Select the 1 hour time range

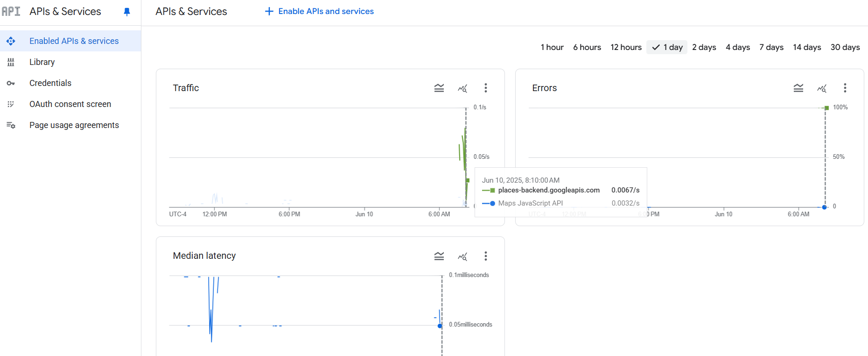point(552,47)
